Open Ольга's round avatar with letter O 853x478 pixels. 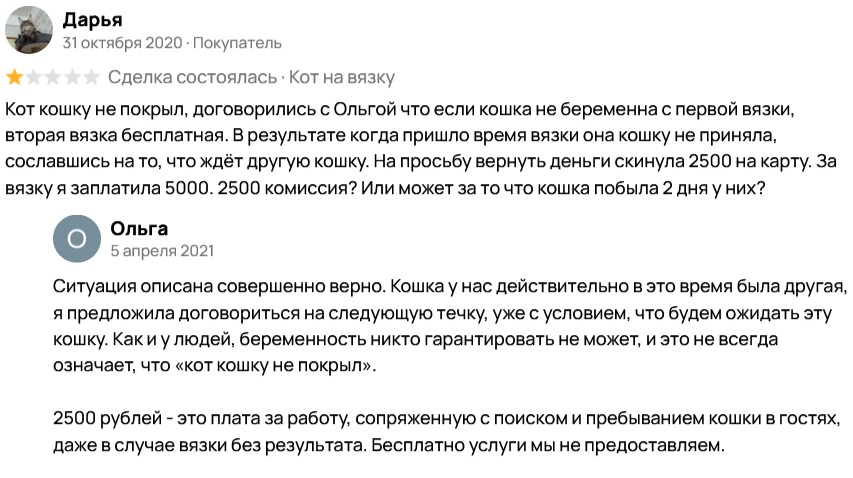[77, 238]
